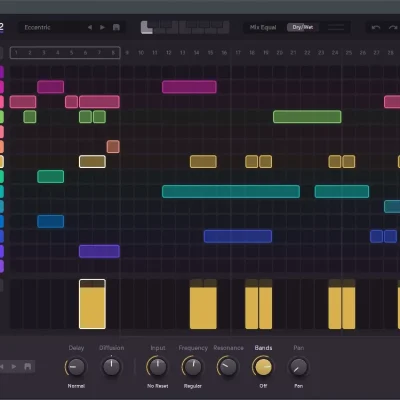The width and height of the screenshot is (400, 400).
Task: Select the small pink block at step 5
Action: click(x=71, y=102)
